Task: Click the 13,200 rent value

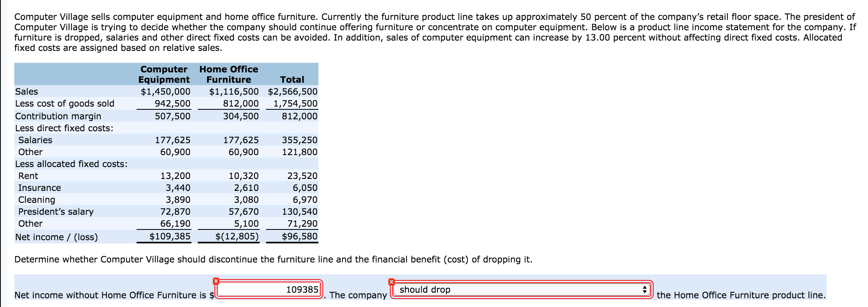Action: click(175, 176)
